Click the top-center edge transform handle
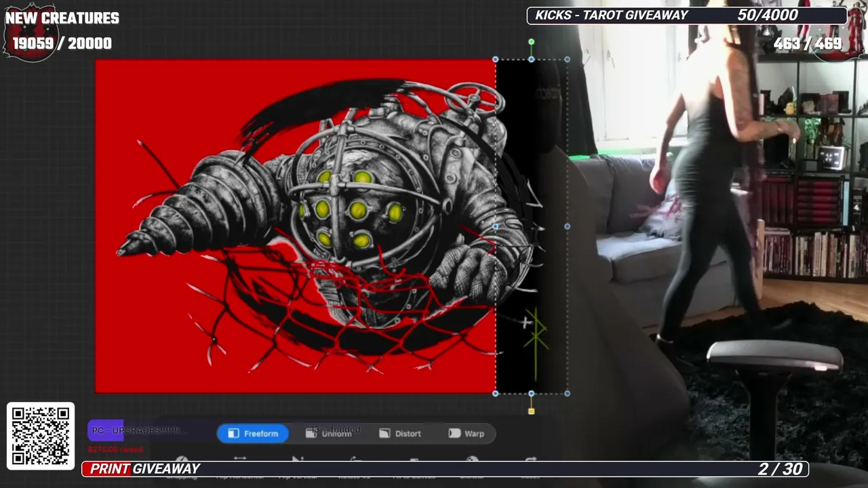The width and height of the screenshot is (868, 488). 532,60
